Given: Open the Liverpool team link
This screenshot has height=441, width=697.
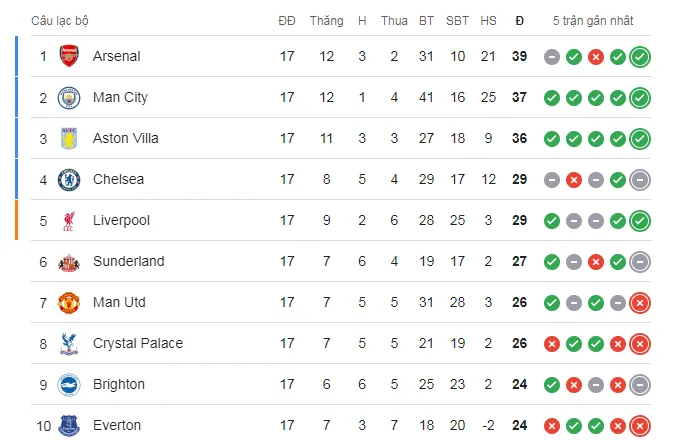Looking at the screenshot, I should pos(120,220).
